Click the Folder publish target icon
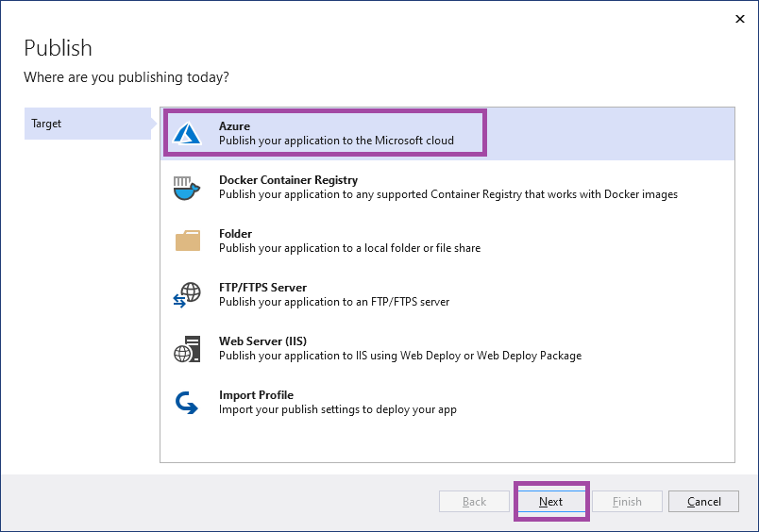The image size is (759, 532). coord(187,241)
